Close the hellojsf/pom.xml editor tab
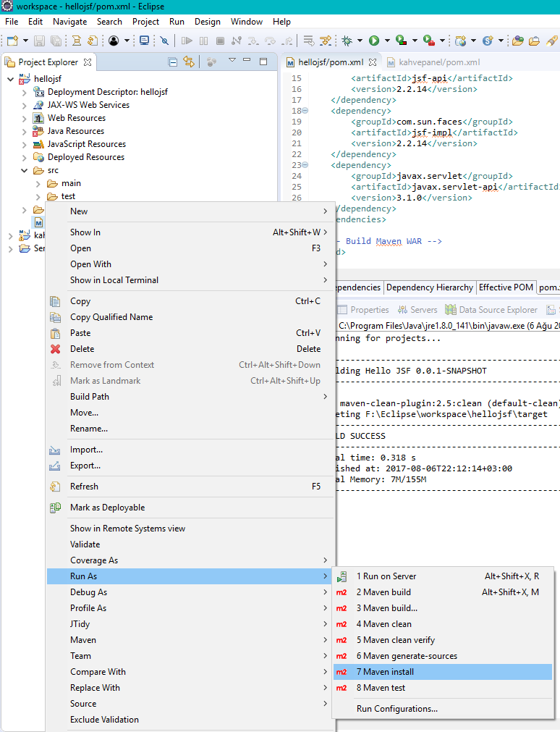Image resolution: width=560 pixels, height=732 pixels. [372, 62]
